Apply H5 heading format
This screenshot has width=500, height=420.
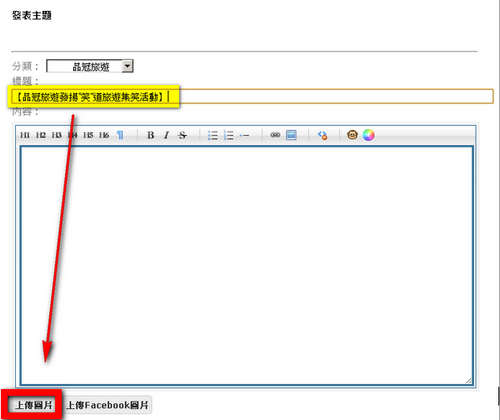pyautogui.click(x=88, y=135)
